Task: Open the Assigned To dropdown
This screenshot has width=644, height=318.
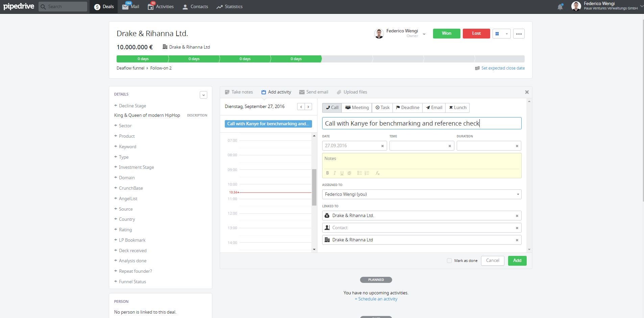Action: 422,194
